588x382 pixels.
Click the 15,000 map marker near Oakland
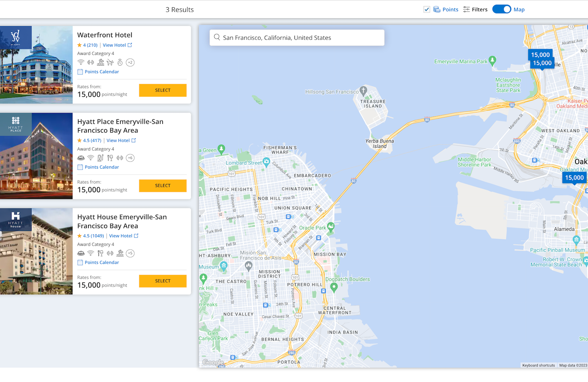pos(574,178)
